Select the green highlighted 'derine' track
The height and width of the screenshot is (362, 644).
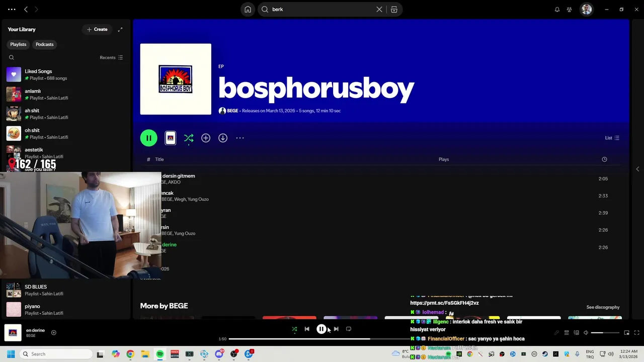pyautogui.click(x=380, y=247)
